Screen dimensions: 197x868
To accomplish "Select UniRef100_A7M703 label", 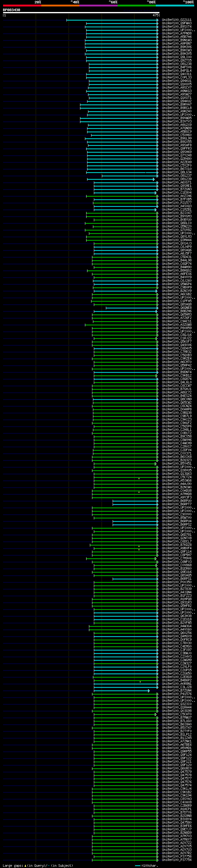I will [x=176, y=836].
